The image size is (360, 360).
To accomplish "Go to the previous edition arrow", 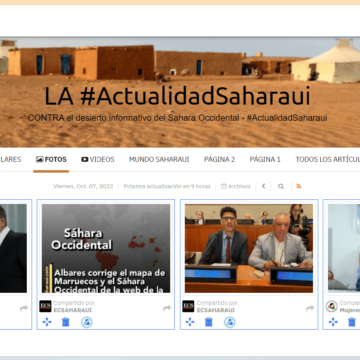I will coord(263,186).
